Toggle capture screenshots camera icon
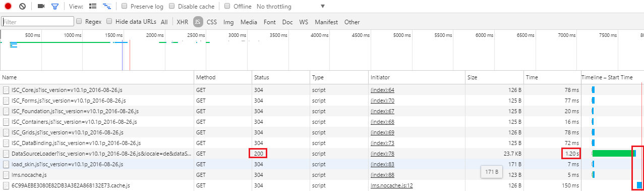 [x=41, y=7]
